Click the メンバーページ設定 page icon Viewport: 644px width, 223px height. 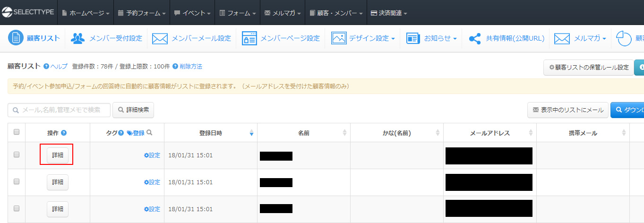pyautogui.click(x=249, y=38)
